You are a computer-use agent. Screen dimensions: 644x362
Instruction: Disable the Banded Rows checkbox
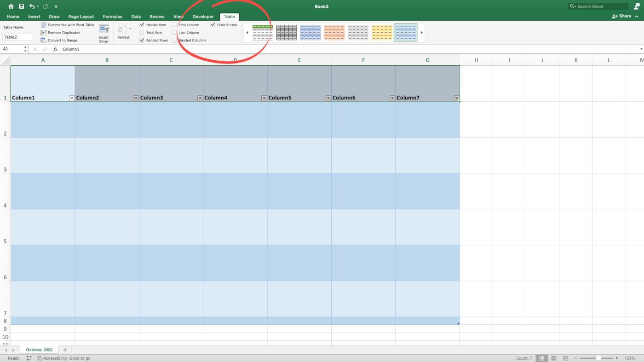(142, 40)
